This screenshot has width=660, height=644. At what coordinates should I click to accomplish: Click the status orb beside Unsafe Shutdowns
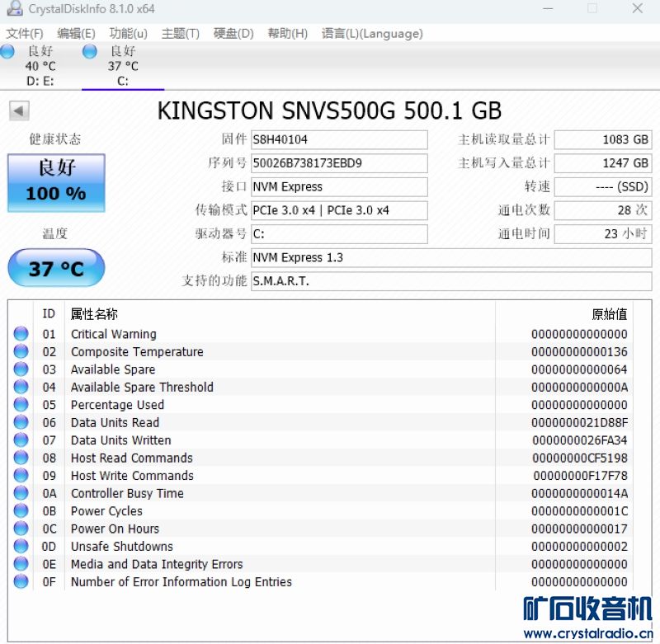[x=21, y=547]
